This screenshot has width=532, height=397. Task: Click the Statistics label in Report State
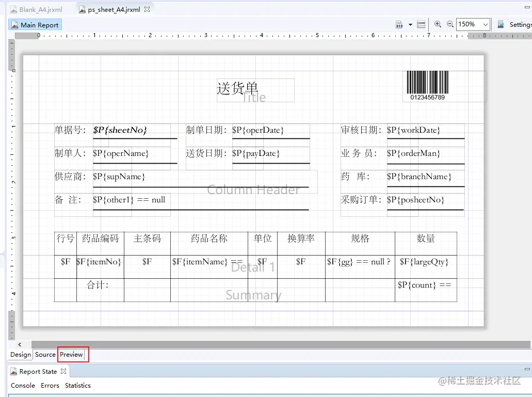coord(77,386)
